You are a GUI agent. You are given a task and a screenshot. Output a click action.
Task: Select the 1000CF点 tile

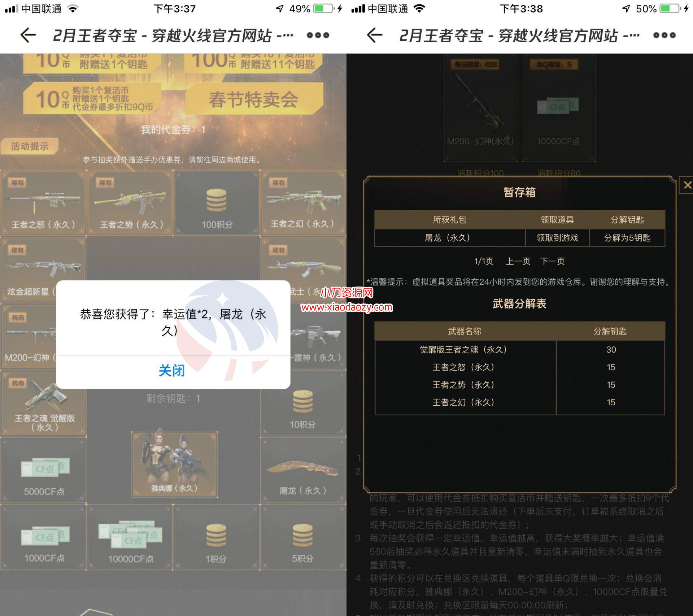pyautogui.click(x=43, y=537)
